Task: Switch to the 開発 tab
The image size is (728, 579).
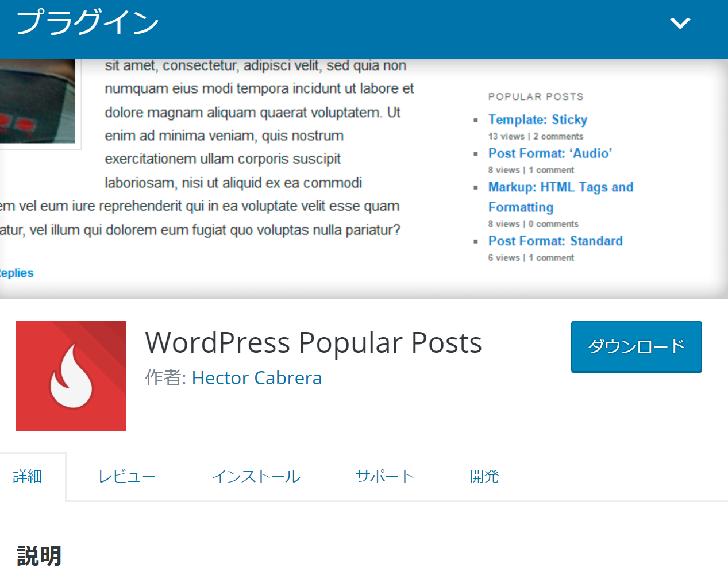Action: (484, 476)
